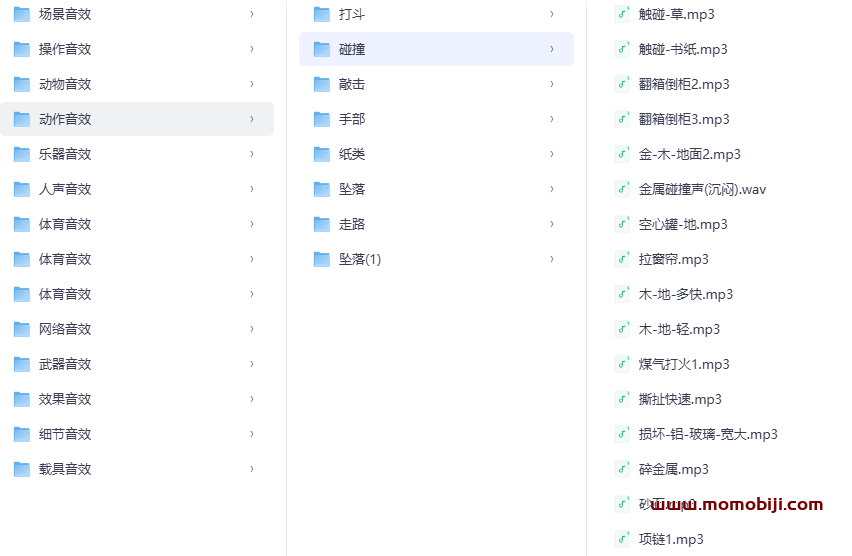This screenshot has width=852, height=556.
Task: Open file 翻箱倒柜2.mp3
Action: pyautogui.click(x=684, y=84)
